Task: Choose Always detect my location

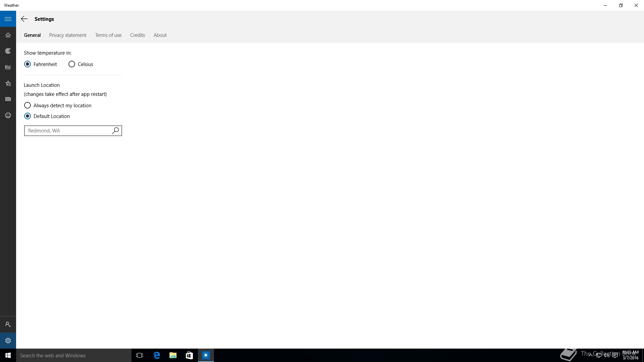Action: pos(28,105)
